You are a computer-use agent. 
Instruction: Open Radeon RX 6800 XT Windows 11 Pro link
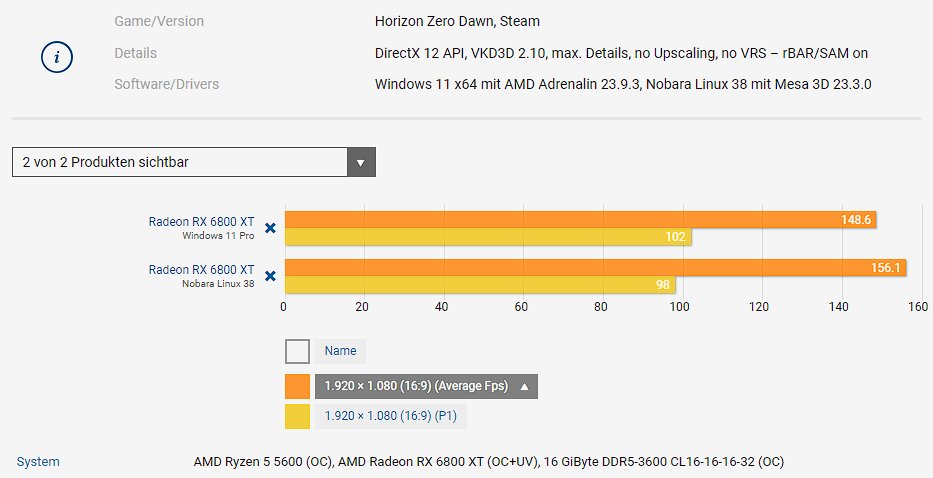201,222
